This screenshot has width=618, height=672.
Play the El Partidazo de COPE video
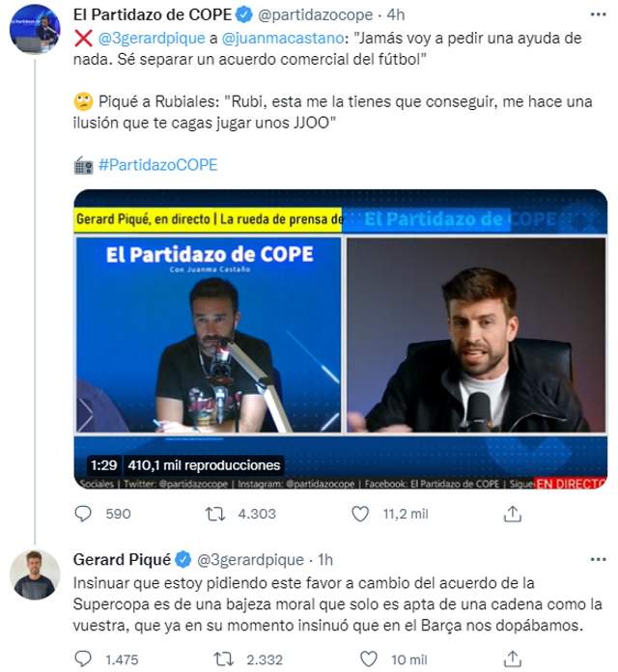click(x=341, y=339)
